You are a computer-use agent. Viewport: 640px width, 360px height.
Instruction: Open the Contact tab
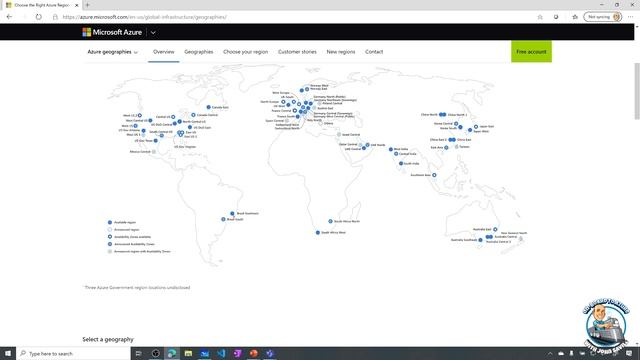374,52
